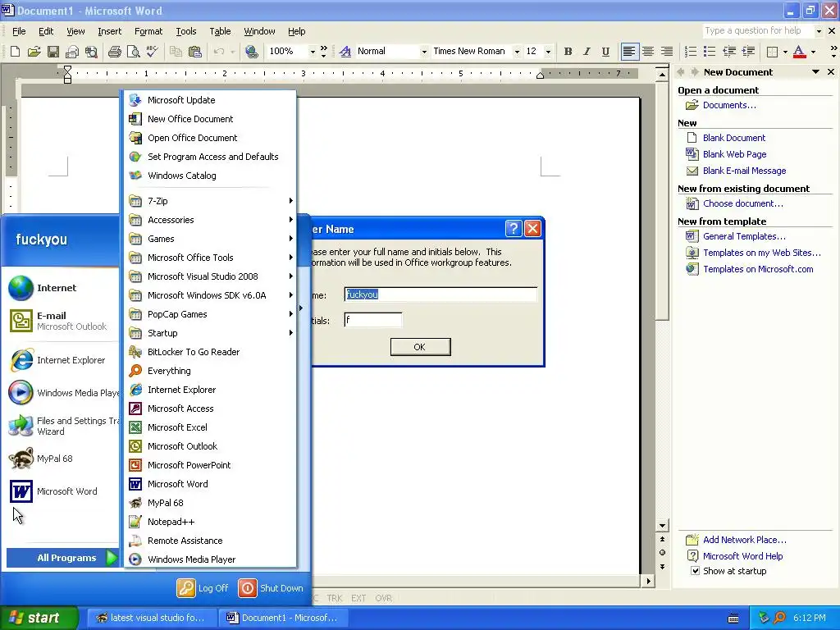The width and height of the screenshot is (840, 630).
Task: Click the Insert Hyperlink globe icon
Action: (x=251, y=52)
